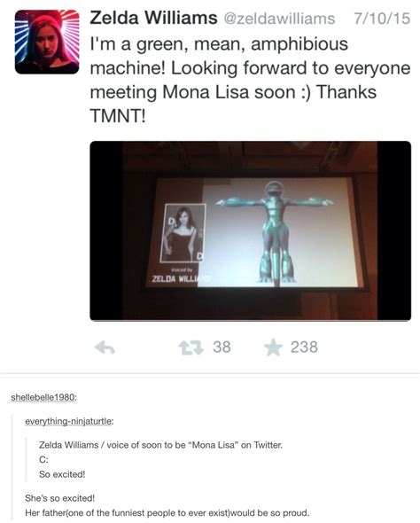Click the favorites count 238
Viewport: 420px width, 523px height.
click(304, 347)
